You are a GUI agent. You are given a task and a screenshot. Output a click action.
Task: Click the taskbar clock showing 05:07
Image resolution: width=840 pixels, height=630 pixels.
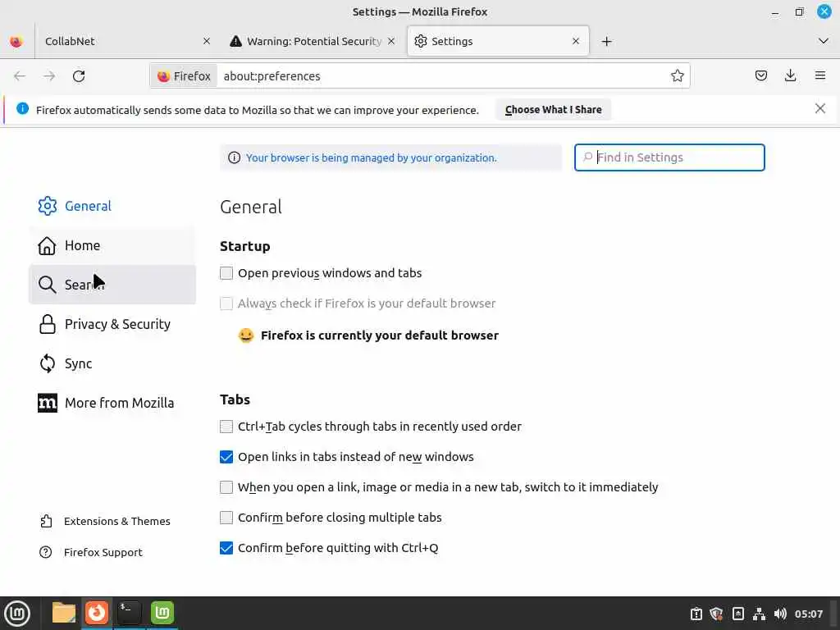point(808,614)
